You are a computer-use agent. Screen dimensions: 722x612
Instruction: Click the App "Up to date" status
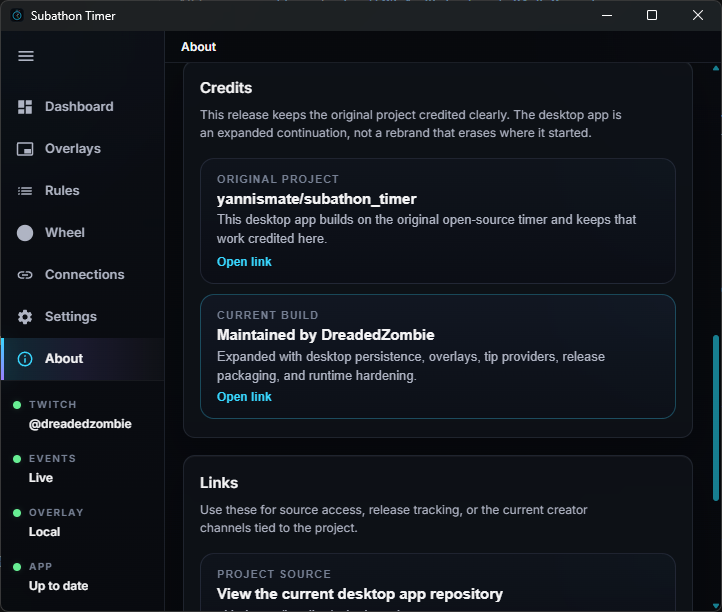(x=58, y=586)
